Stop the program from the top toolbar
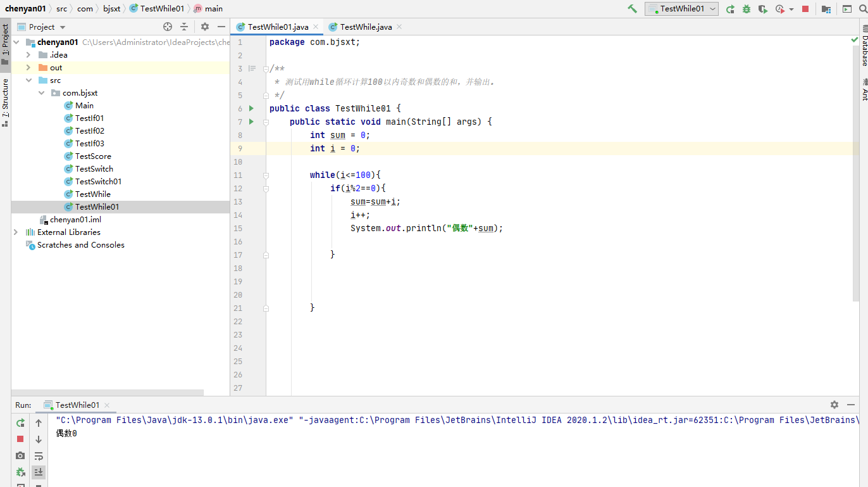 pyautogui.click(x=805, y=9)
